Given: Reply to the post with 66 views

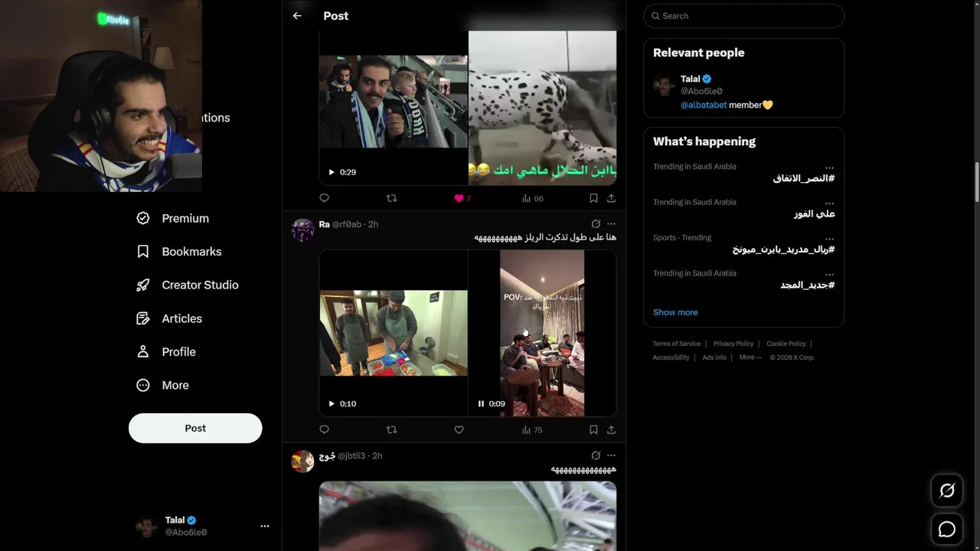Looking at the screenshot, I should 324,198.
